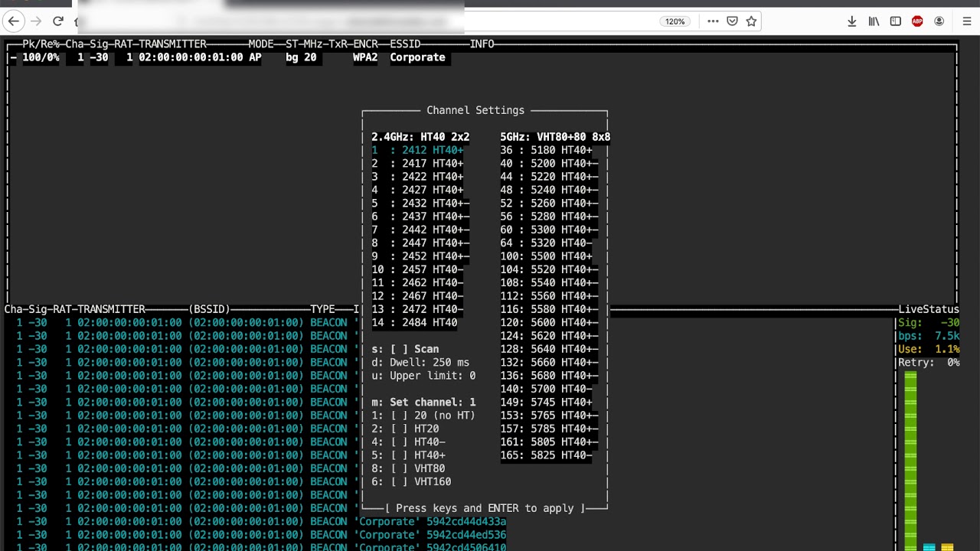Screen dimensions: 980x551
Task: Select channel 11 : 2462 HT40-
Action: (x=417, y=282)
